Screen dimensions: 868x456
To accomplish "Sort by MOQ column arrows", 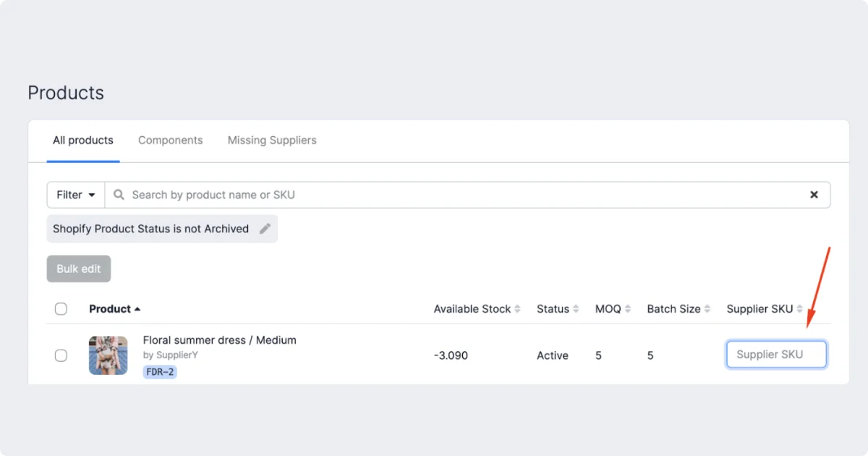I will tap(628, 309).
